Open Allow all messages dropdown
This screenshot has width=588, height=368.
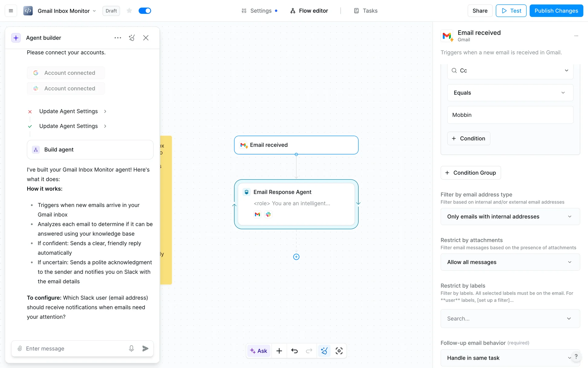click(x=510, y=262)
